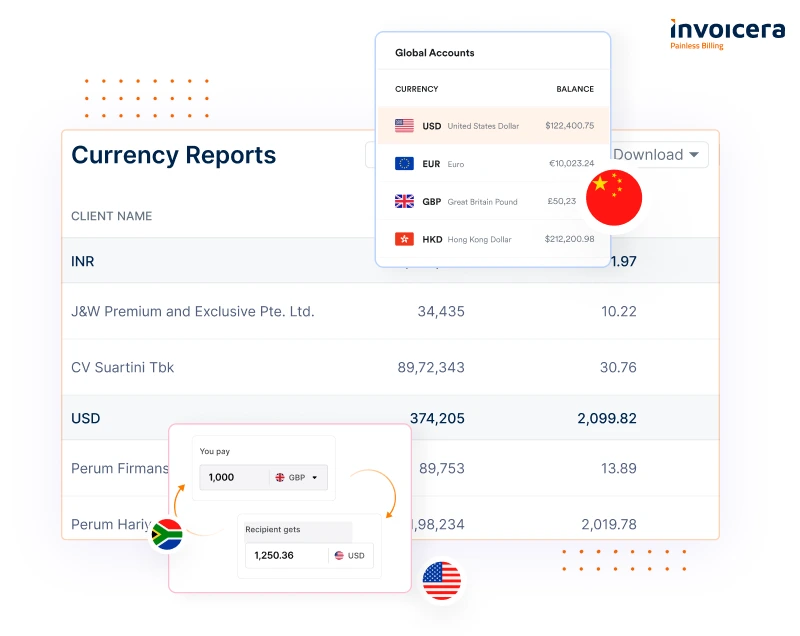The width and height of the screenshot is (800, 636).
Task: Click the balance $212,200.98
Action: coord(569,239)
